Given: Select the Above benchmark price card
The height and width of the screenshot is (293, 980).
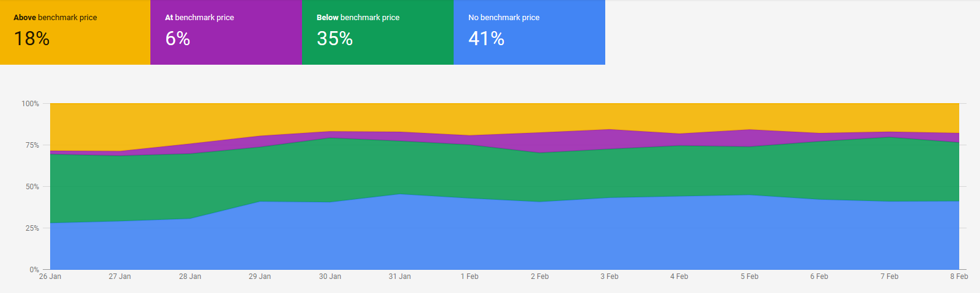Looking at the screenshot, I should pos(75,32).
